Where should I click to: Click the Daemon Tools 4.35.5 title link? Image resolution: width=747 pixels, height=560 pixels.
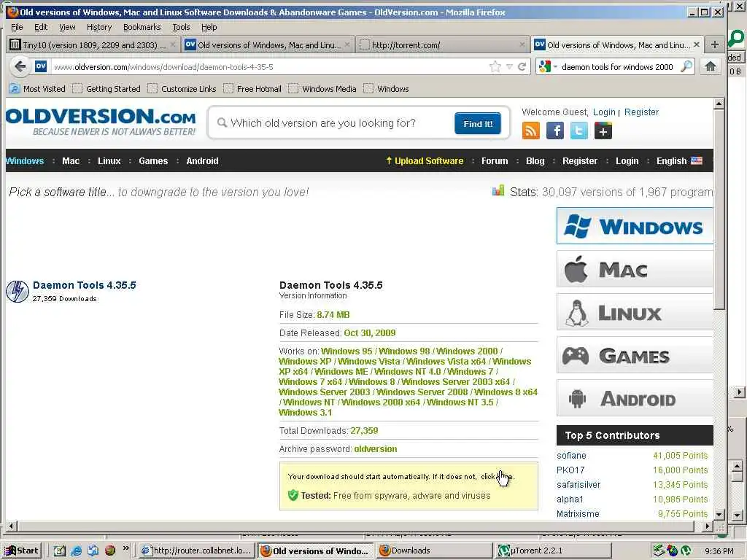(x=85, y=285)
